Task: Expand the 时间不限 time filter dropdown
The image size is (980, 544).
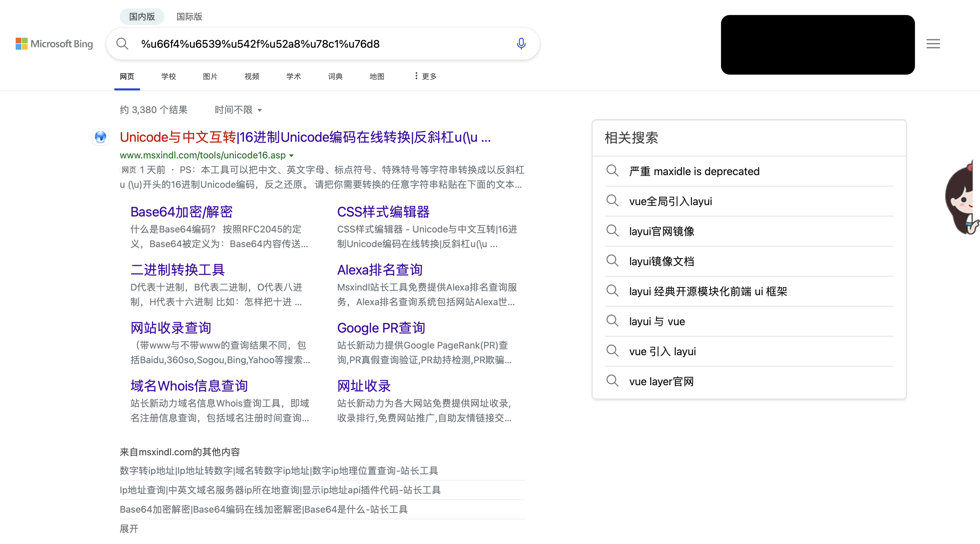Action: [x=238, y=110]
